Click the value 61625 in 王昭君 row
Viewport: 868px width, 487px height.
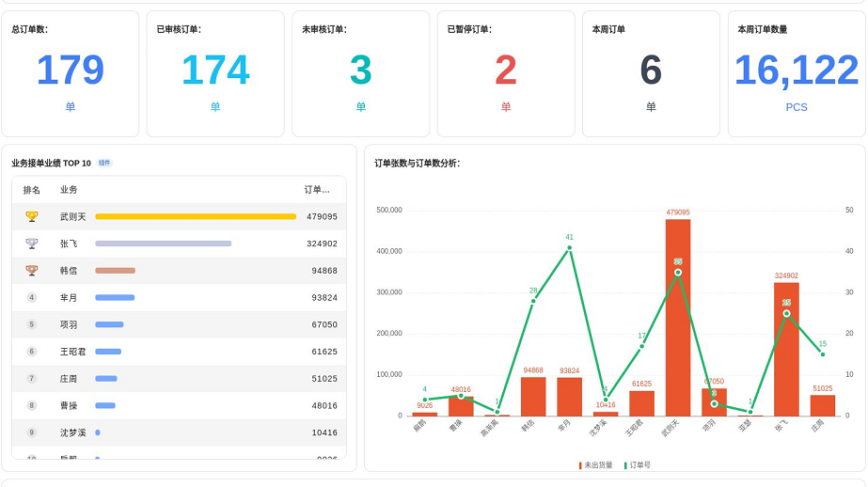click(324, 352)
